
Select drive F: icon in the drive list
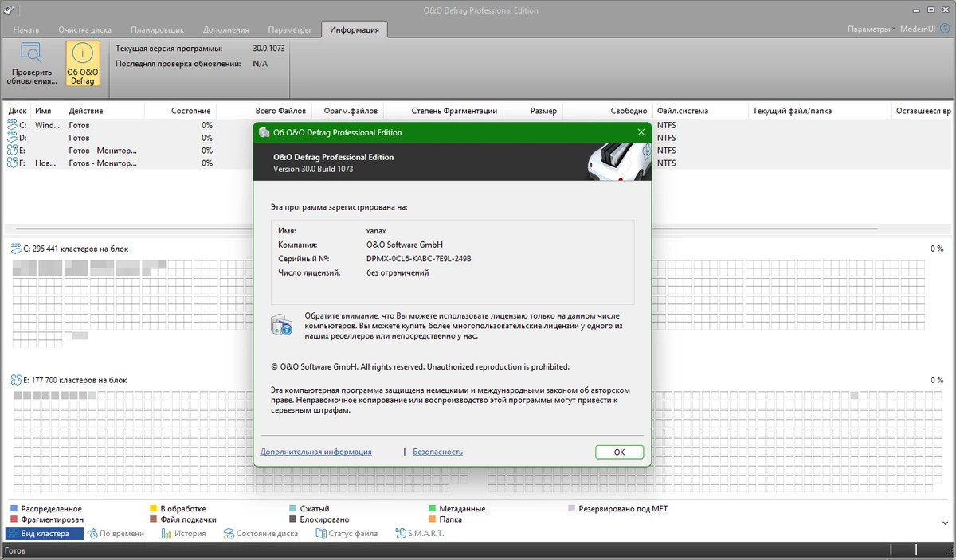12,163
